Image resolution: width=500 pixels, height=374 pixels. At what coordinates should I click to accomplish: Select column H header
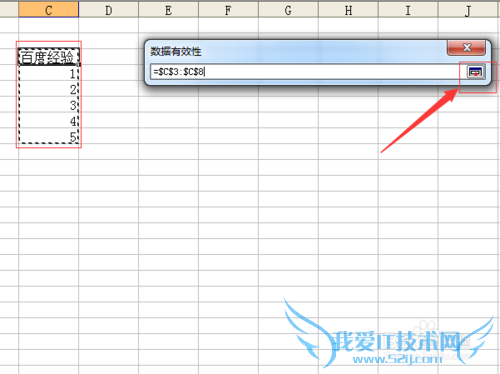coord(348,10)
